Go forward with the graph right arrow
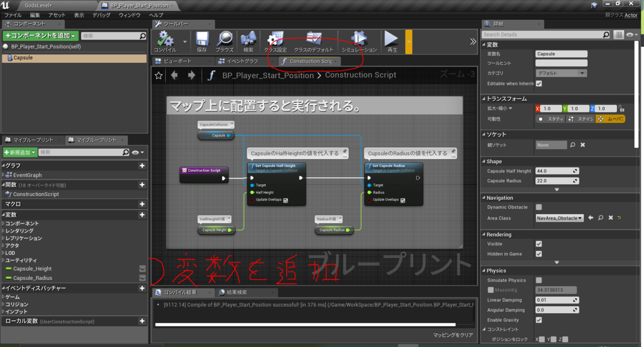Image resolution: width=644 pixels, height=347 pixels. [x=191, y=76]
